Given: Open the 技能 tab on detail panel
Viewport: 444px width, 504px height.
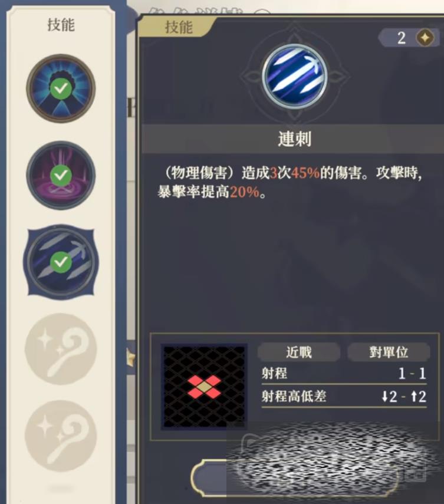Looking at the screenshot, I should coord(179,27).
